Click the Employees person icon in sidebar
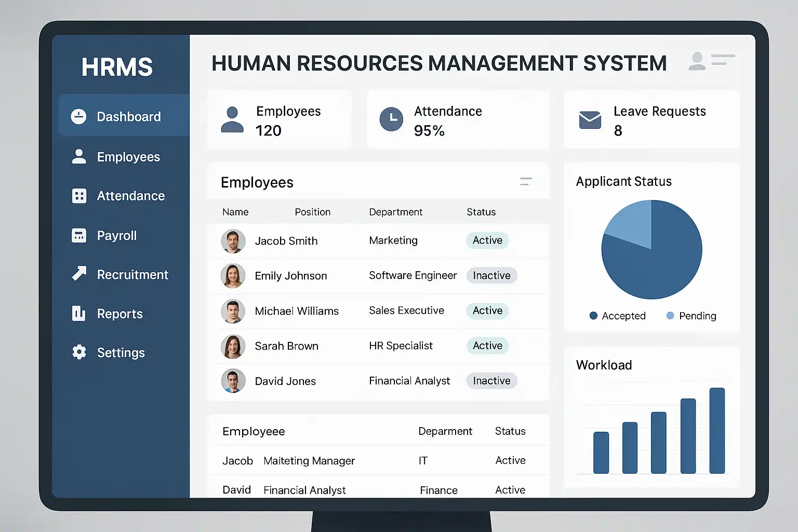Screen dimensions: 798x532 click(79, 156)
